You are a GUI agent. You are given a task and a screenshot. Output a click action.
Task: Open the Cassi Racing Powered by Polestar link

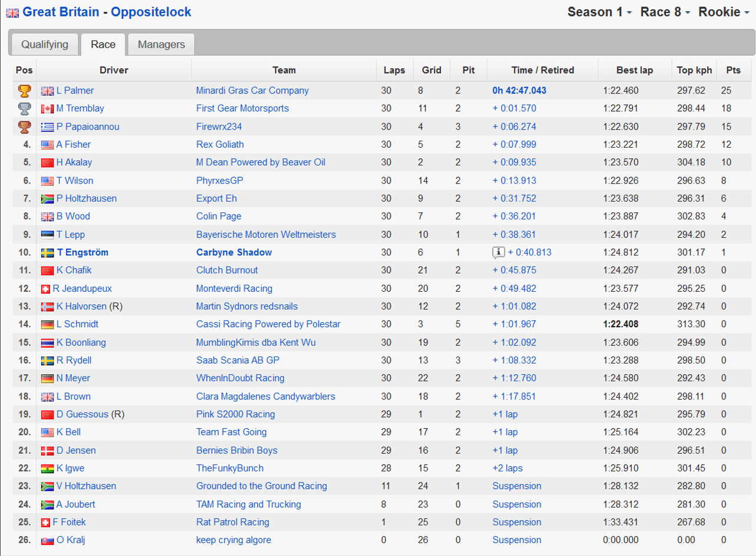pyautogui.click(x=268, y=324)
